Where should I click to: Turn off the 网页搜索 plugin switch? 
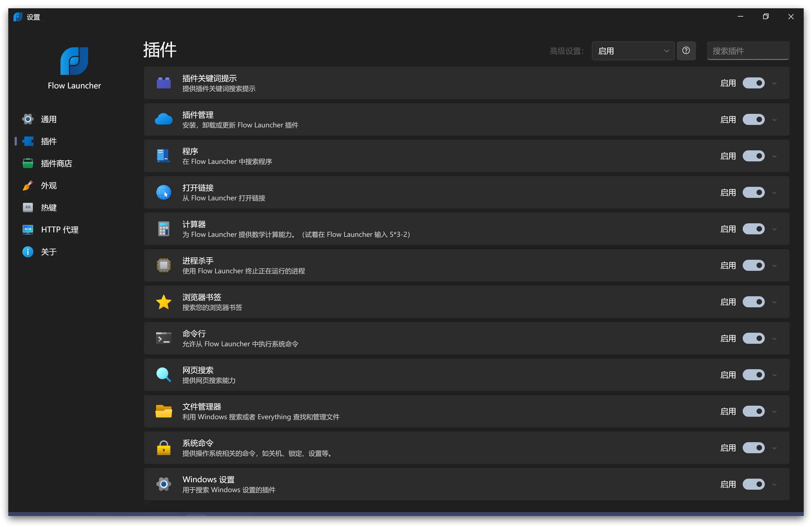753,375
